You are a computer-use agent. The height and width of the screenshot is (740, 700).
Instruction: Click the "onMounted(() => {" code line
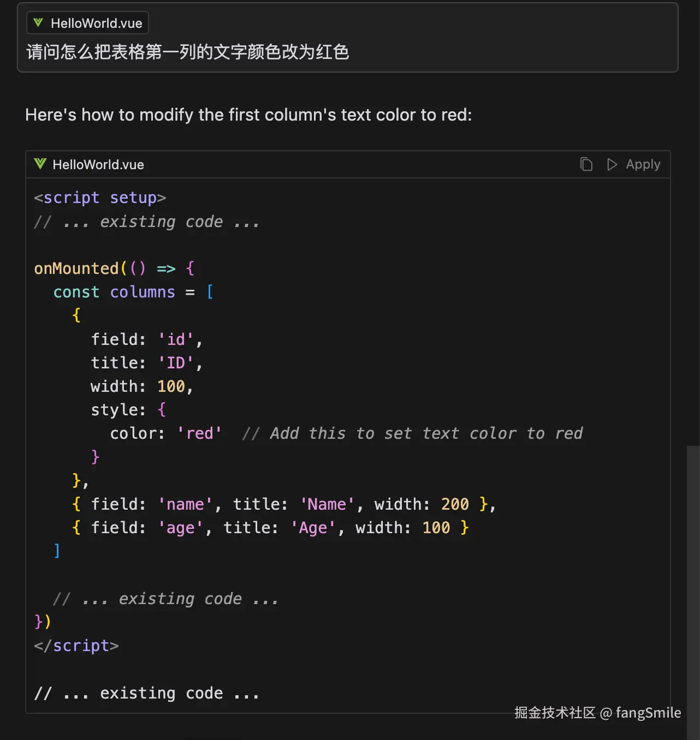click(114, 268)
